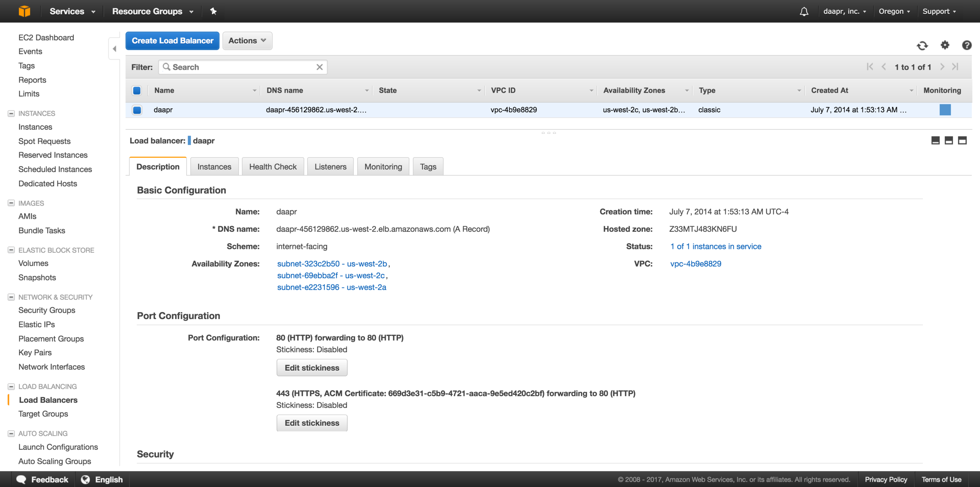The image size is (980, 487).
Task: Switch to the Description tab
Action: 158,167
